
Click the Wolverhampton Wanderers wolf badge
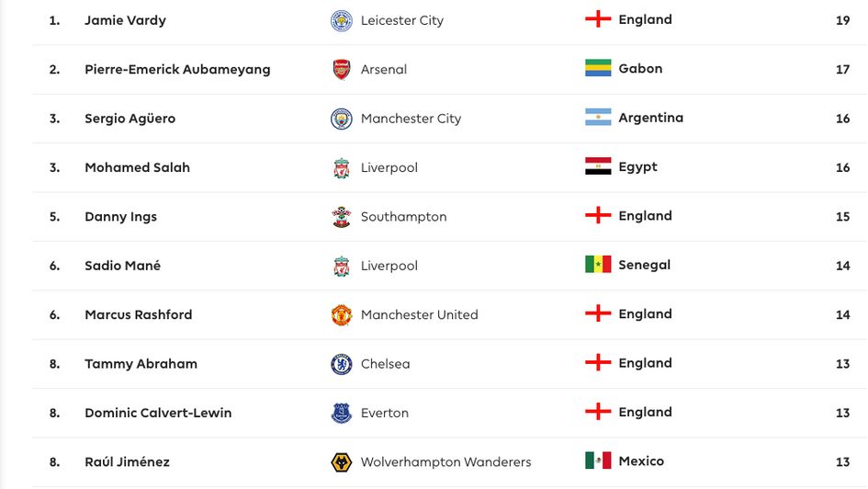pos(342,461)
